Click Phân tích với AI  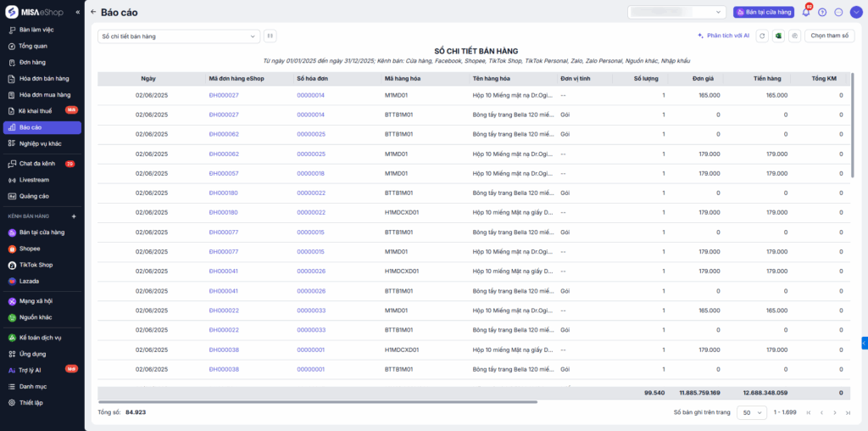point(723,36)
